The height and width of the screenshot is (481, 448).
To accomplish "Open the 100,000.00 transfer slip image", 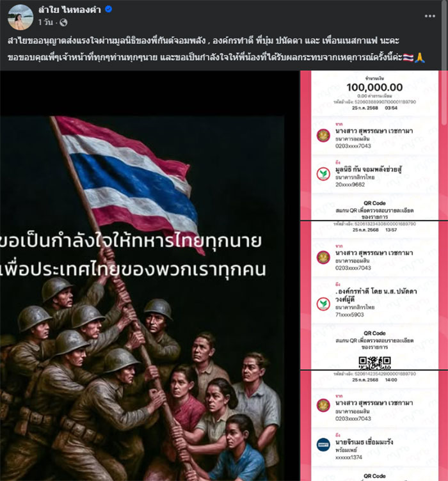I will [x=374, y=145].
